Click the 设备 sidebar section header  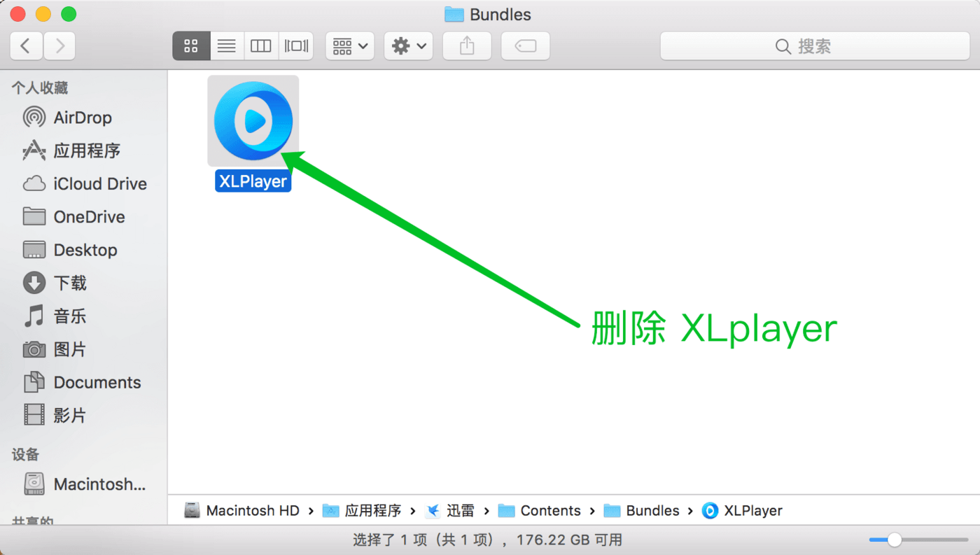click(x=26, y=455)
